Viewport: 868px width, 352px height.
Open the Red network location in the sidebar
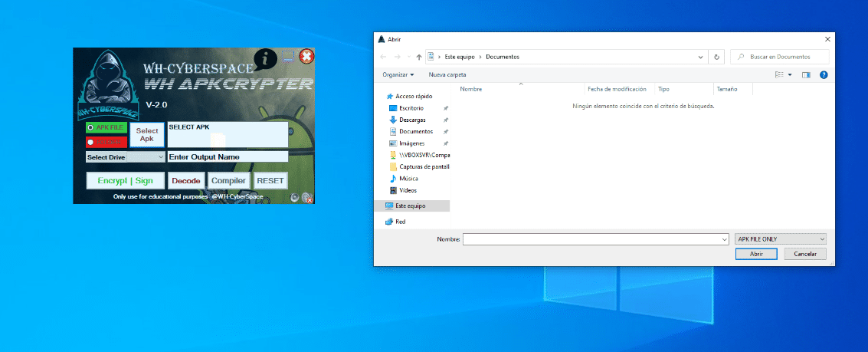pos(400,222)
